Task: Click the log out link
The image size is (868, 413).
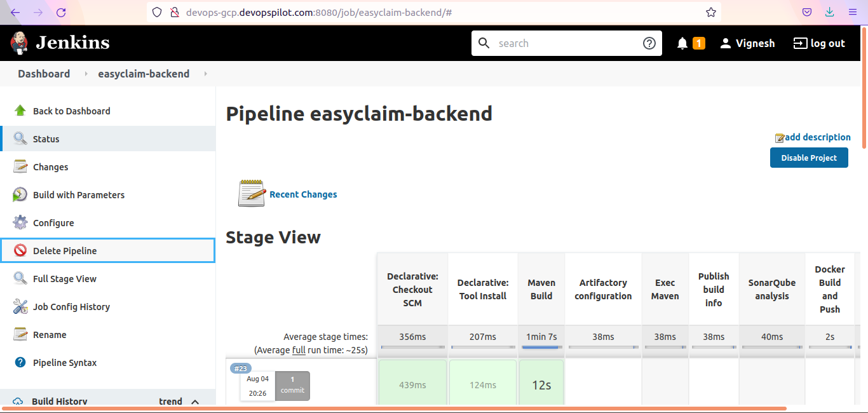Action: pyautogui.click(x=819, y=43)
